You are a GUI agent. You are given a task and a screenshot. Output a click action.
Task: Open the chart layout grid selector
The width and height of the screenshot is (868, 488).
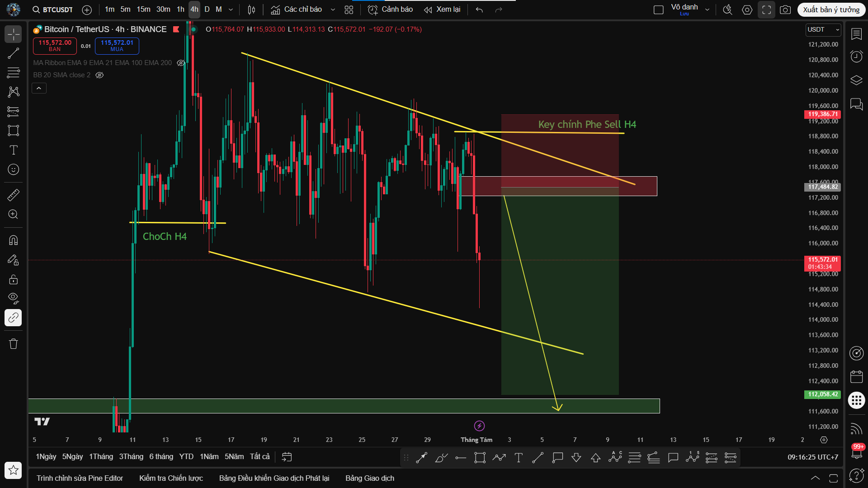tap(349, 9)
